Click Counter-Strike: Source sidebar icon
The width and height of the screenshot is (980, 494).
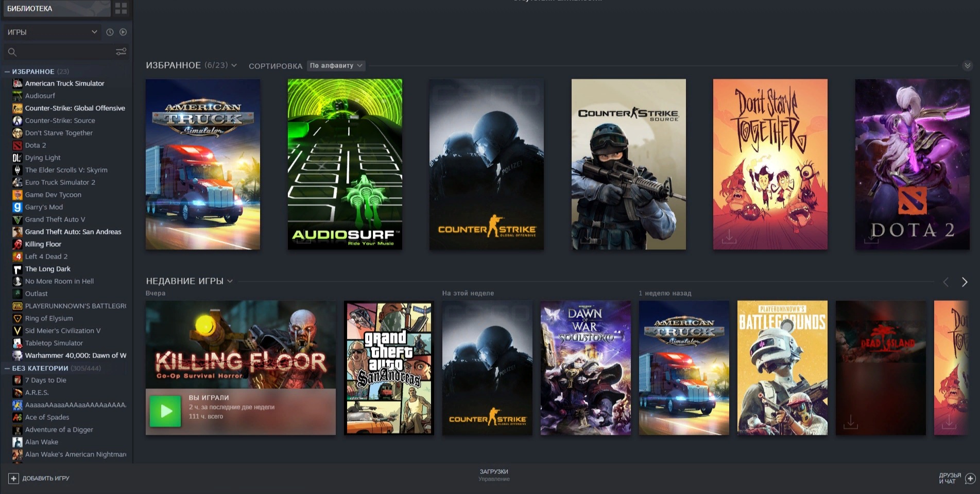pyautogui.click(x=18, y=121)
